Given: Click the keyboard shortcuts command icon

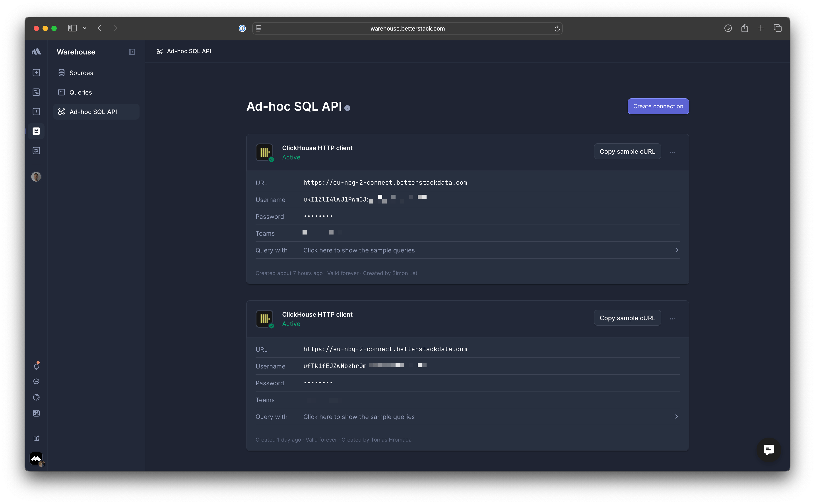Looking at the screenshot, I should pyautogui.click(x=36, y=413).
